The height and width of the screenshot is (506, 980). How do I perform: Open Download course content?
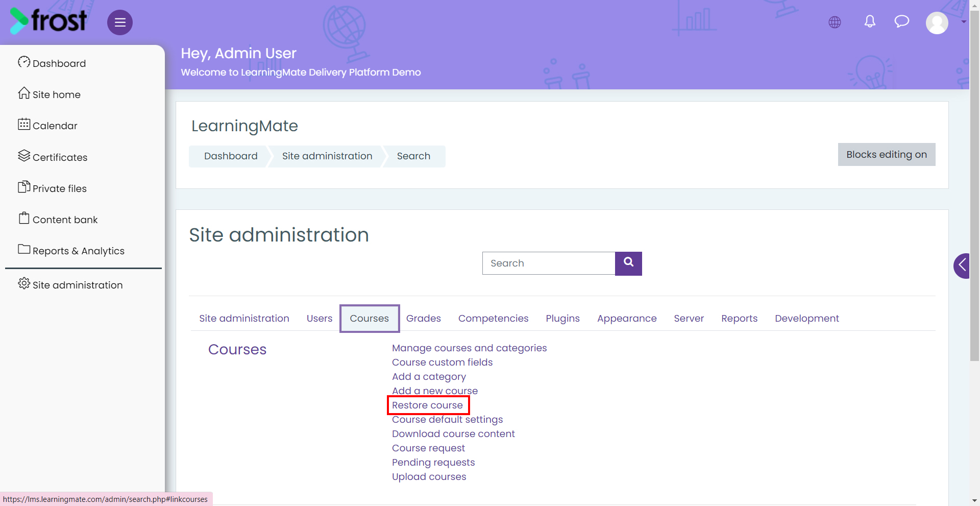click(453, 434)
